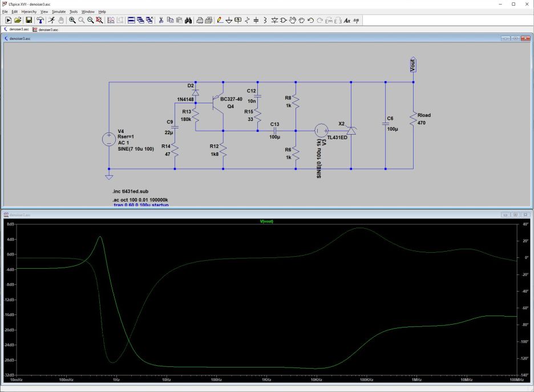534x392 pixels.
Task: Click the C13 capacitor label
Action: point(275,124)
